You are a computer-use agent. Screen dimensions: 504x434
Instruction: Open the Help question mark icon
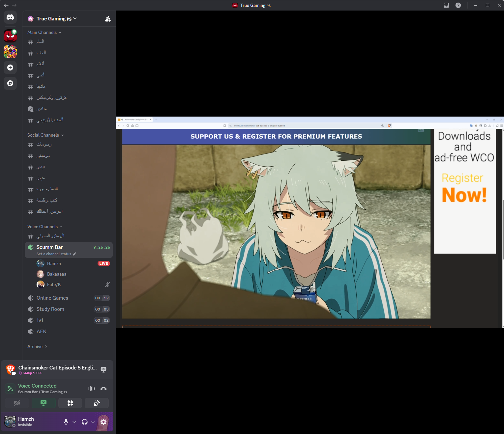pyautogui.click(x=458, y=5)
